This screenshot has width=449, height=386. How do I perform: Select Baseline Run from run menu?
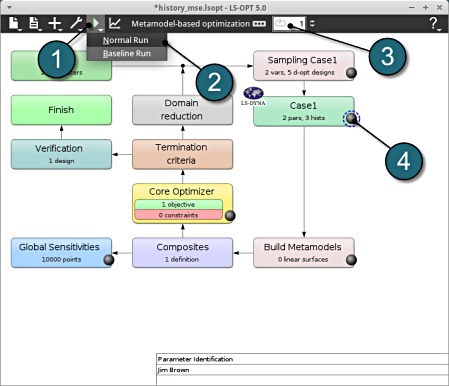click(x=127, y=54)
